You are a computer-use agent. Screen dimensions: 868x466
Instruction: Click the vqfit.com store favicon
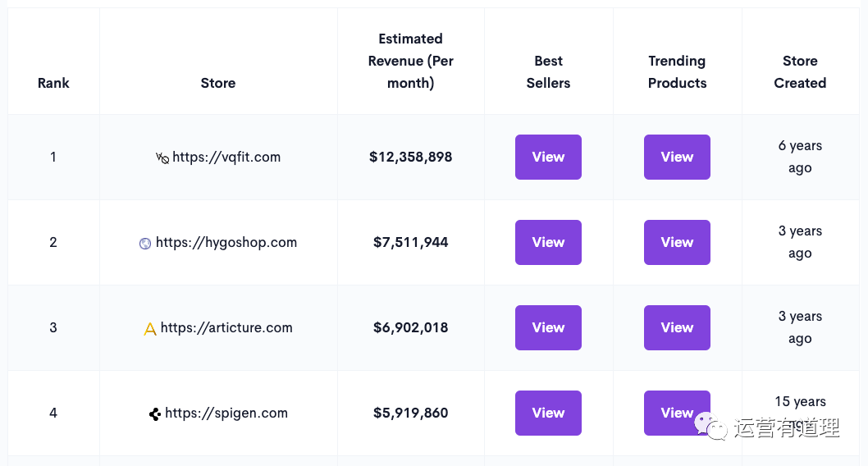162,158
